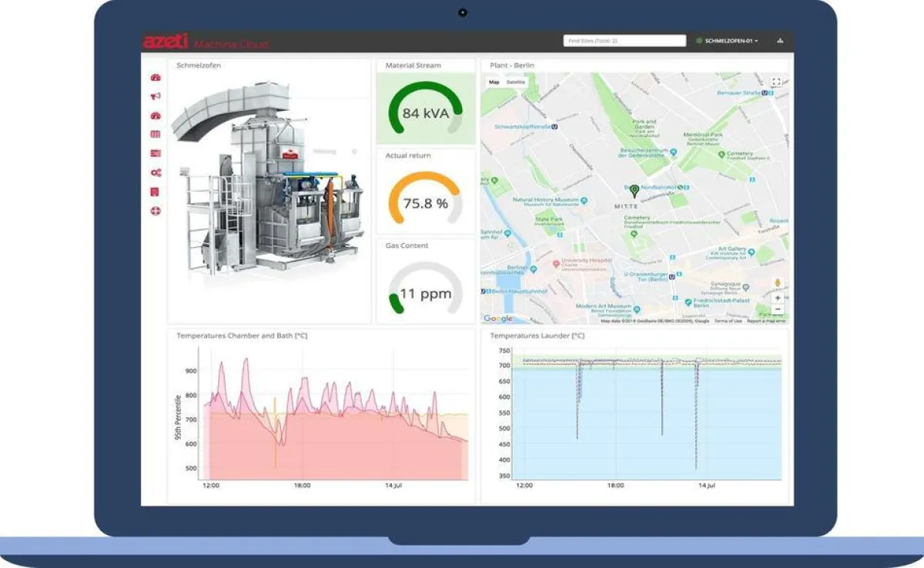Zoom in on the map with plus button
924x568 pixels.
click(777, 298)
